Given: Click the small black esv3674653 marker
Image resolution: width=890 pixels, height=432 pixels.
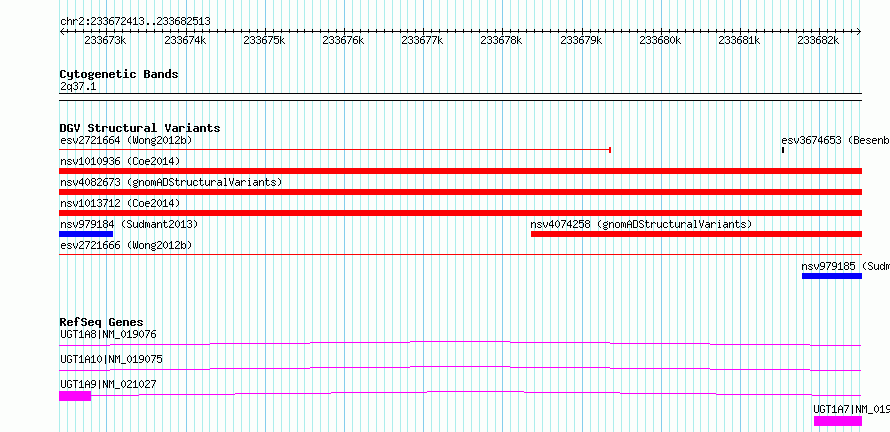Looking at the screenshot, I should [783, 150].
